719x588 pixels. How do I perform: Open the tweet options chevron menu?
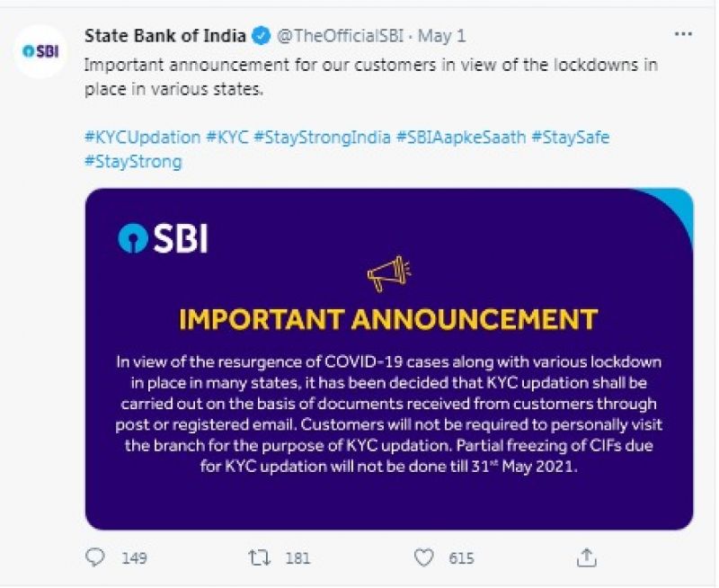(683, 35)
